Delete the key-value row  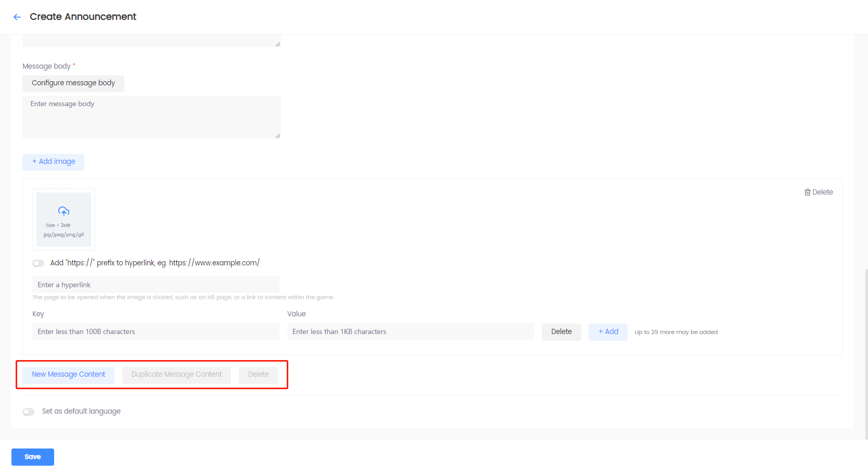(561, 332)
